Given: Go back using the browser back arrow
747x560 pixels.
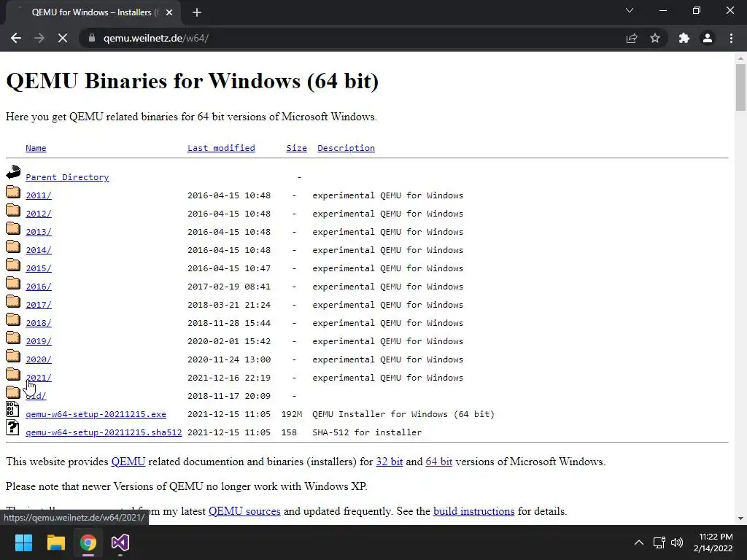Looking at the screenshot, I should [x=16, y=38].
